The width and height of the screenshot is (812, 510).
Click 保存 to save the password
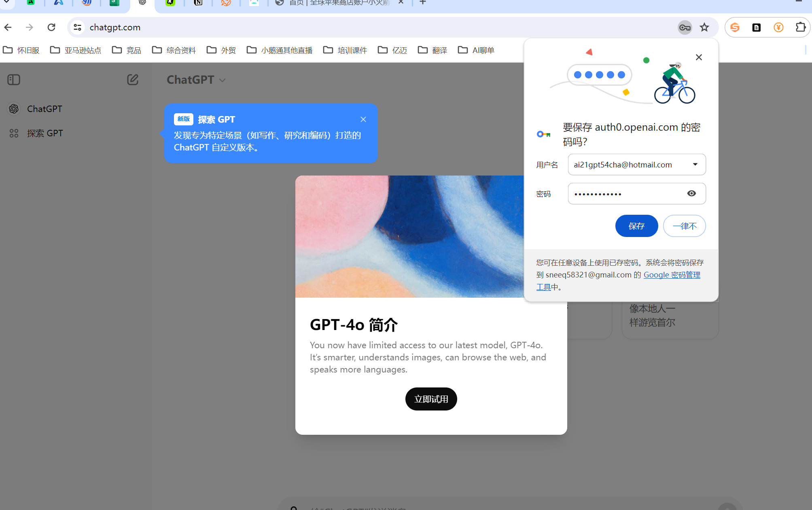pos(636,226)
